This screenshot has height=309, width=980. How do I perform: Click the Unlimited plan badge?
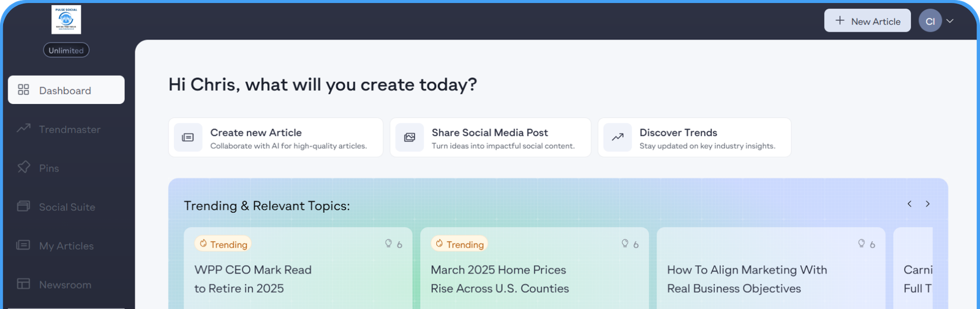click(x=66, y=50)
